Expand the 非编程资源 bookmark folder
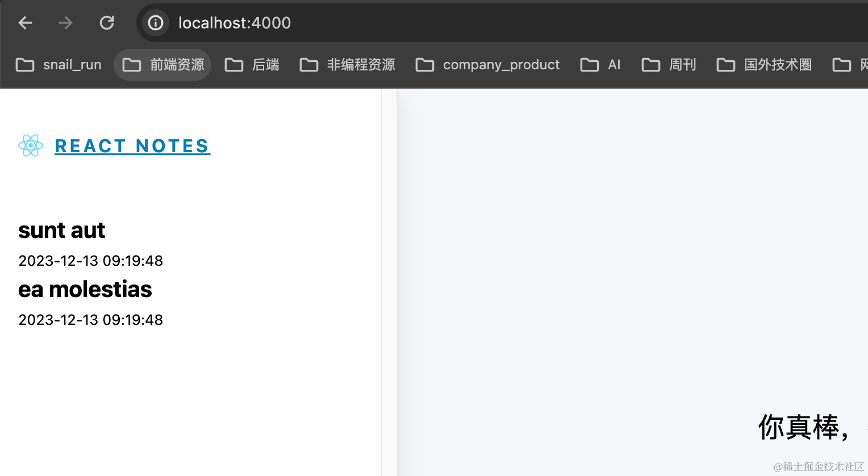Screen dimensions: 868x476 pos(347,65)
